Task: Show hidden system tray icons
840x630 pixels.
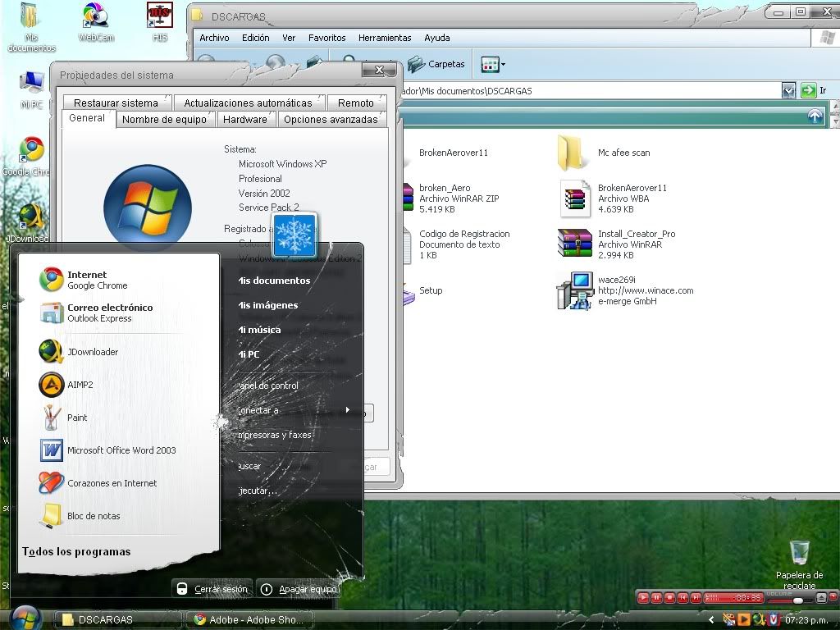Action: pos(711,620)
